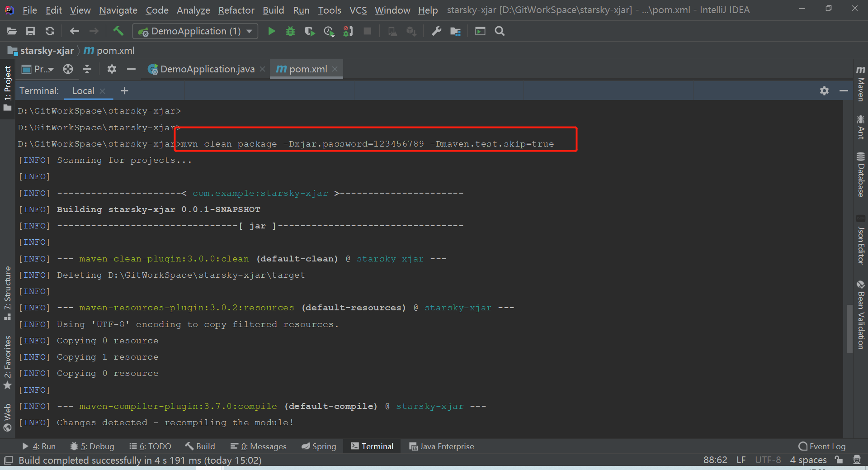The image size is (868, 470).
Task: Open the profiler run icon
Action: (329, 31)
